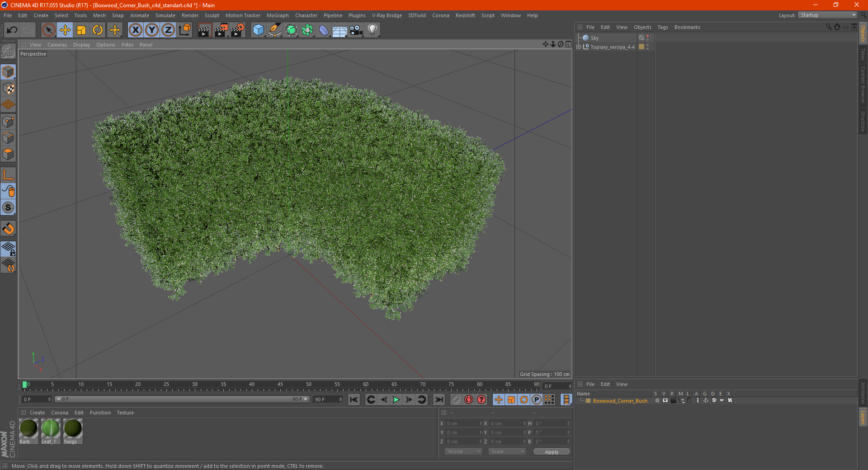Open Edit Render Settings icon

(x=238, y=30)
